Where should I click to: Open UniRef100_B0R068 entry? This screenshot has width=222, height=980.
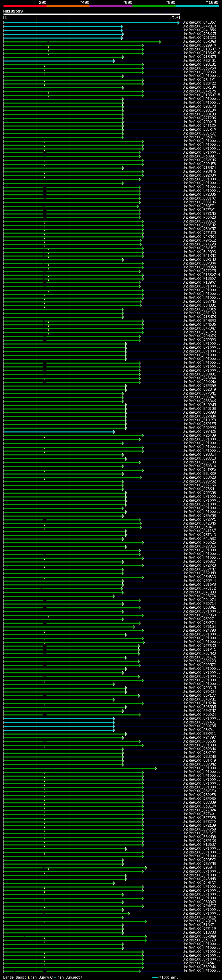199,72
